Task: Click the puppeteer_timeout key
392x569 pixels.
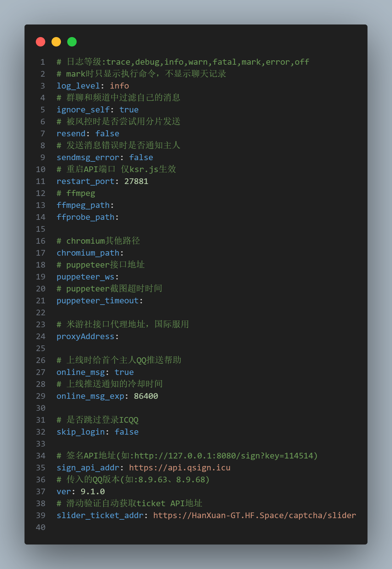Action: [97, 301]
